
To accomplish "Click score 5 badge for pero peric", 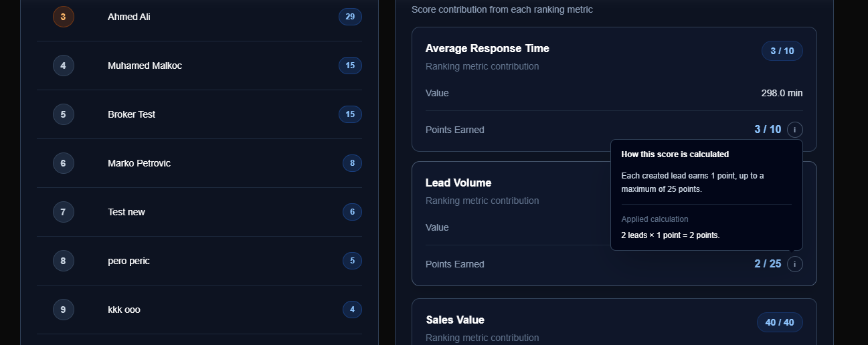I will (352, 261).
